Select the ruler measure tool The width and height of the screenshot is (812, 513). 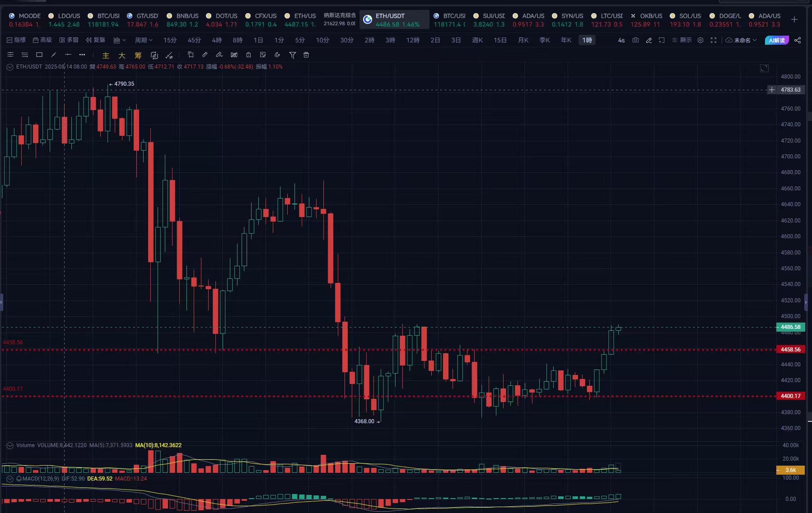[205, 55]
